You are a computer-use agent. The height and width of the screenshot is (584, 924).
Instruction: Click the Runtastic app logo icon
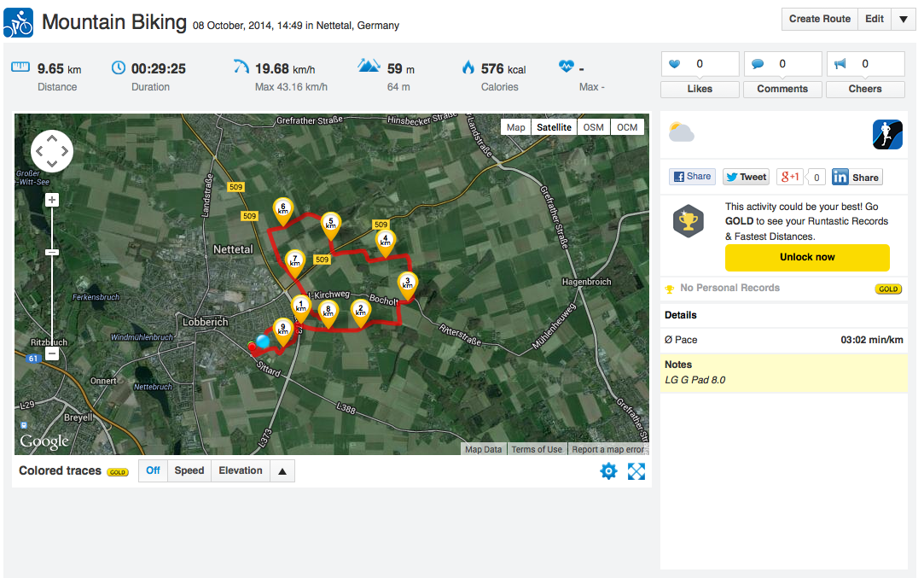coord(888,134)
